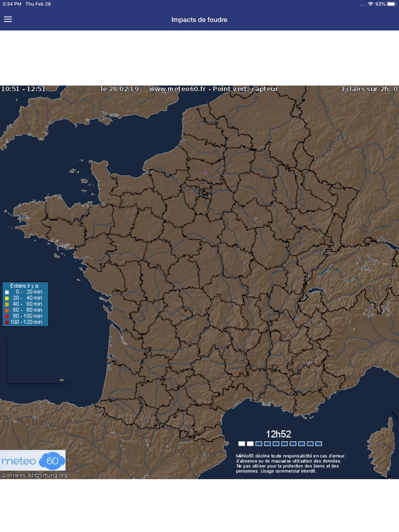399x532 pixels.
Task: Click the Météo60 disclaimer text
Action: 291,464
